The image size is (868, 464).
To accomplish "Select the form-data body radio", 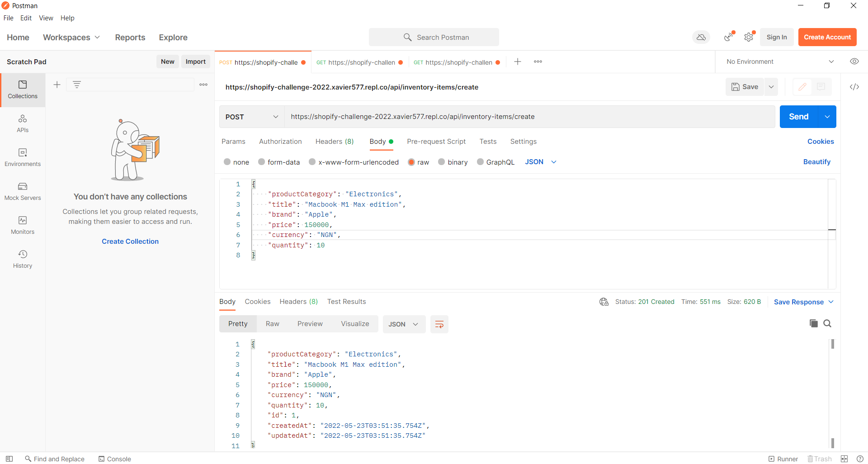I will pos(261,162).
